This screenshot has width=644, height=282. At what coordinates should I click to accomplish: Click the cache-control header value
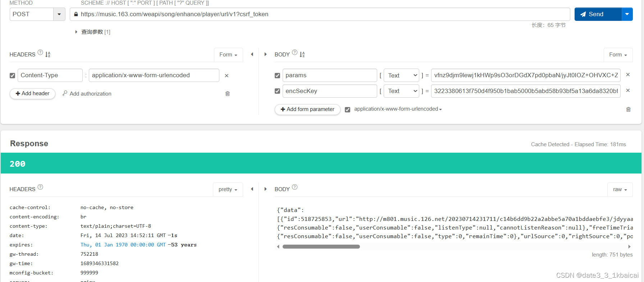pyautogui.click(x=107, y=207)
